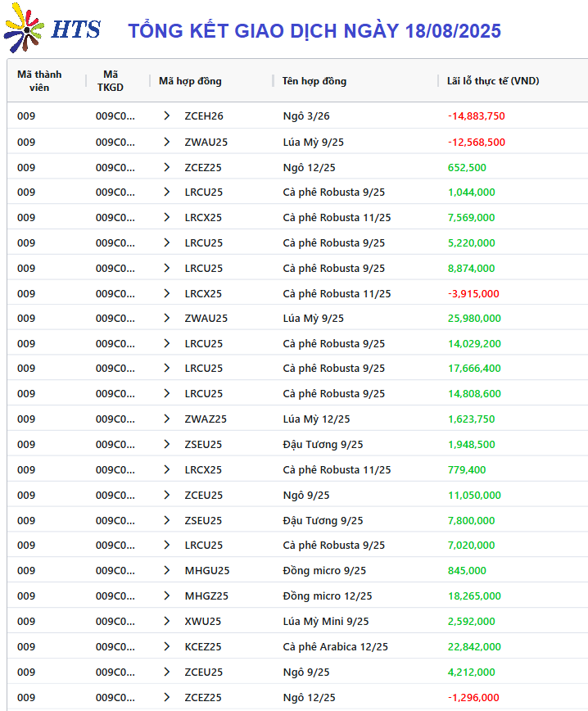Expand the MHGZ25 Đồng micro 12/25 row
The width and height of the screenshot is (588, 711).
pyautogui.click(x=167, y=596)
